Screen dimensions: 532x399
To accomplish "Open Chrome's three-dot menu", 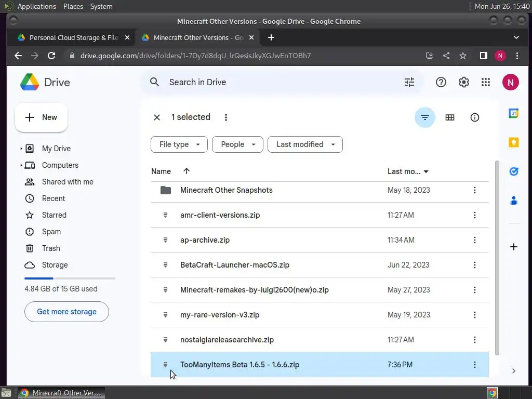I will [517, 56].
